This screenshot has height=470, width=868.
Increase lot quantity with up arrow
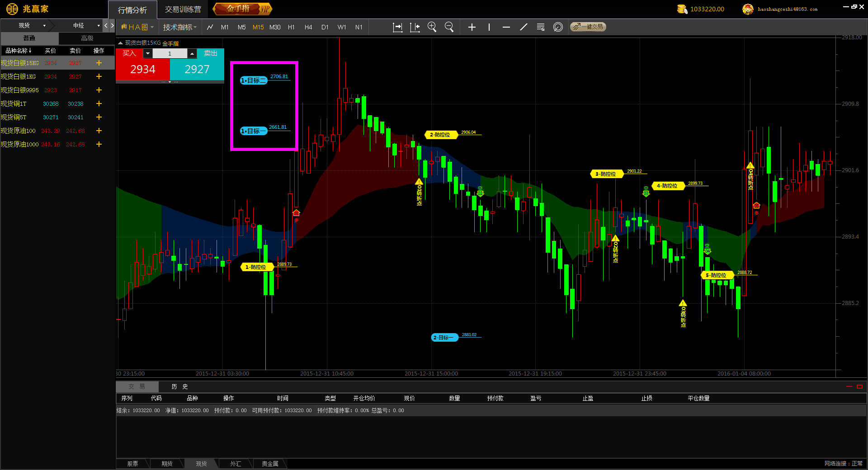point(192,53)
